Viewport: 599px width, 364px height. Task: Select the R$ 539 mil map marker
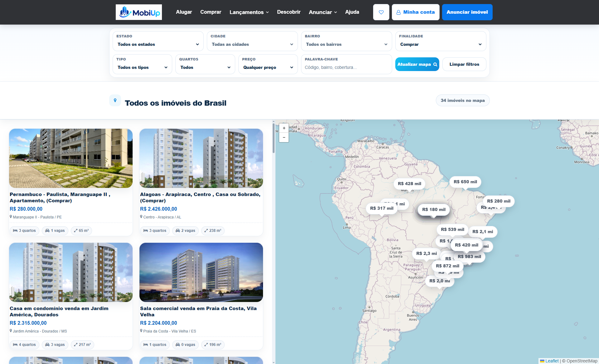452,229
